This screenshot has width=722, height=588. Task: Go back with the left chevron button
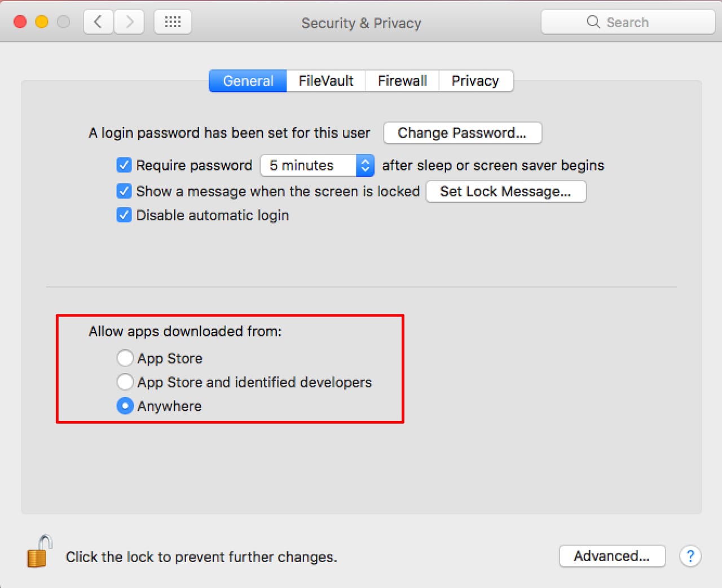(98, 22)
